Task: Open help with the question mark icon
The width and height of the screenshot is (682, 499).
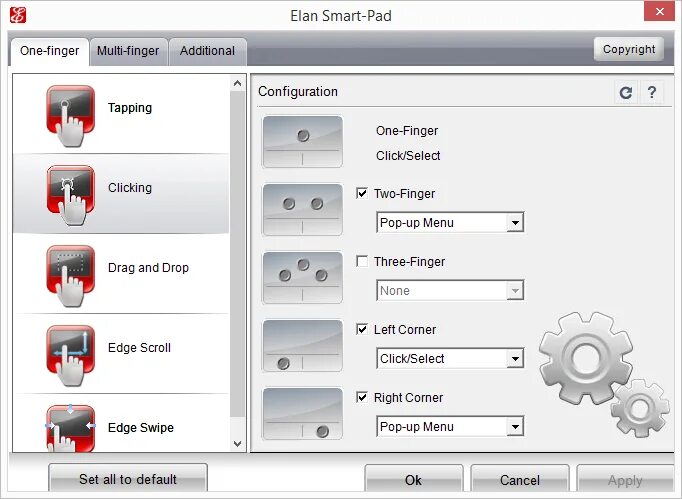Action: pyautogui.click(x=652, y=92)
